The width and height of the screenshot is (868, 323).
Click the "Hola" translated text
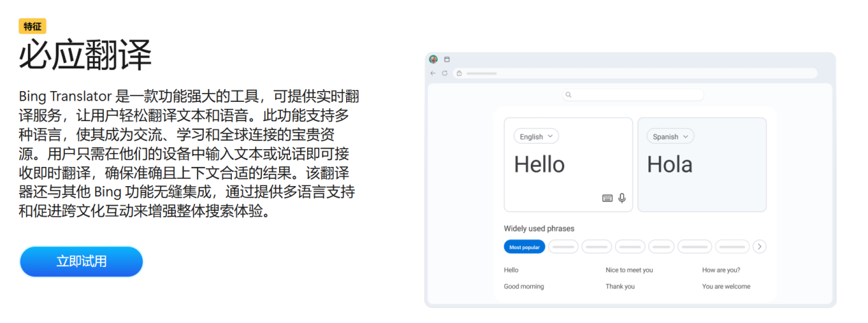670,165
